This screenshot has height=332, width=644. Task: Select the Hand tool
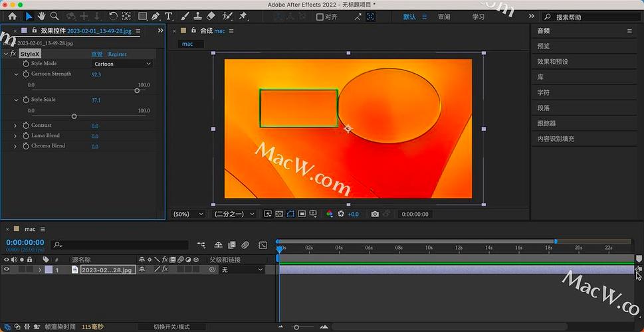click(x=41, y=17)
